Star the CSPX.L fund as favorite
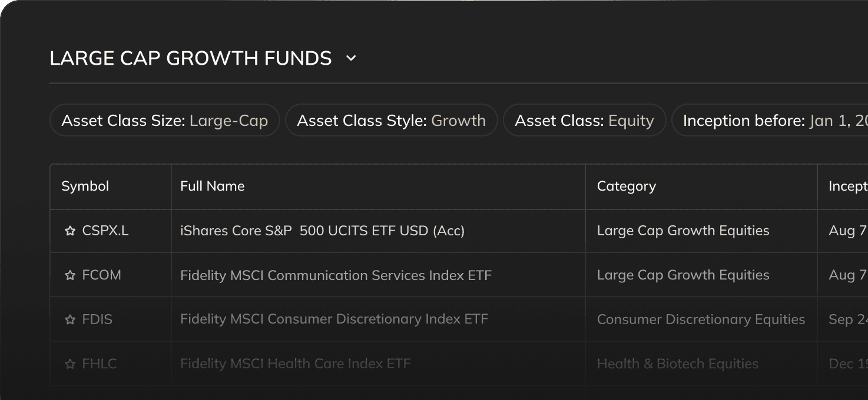This screenshot has width=868, height=400. [x=70, y=231]
